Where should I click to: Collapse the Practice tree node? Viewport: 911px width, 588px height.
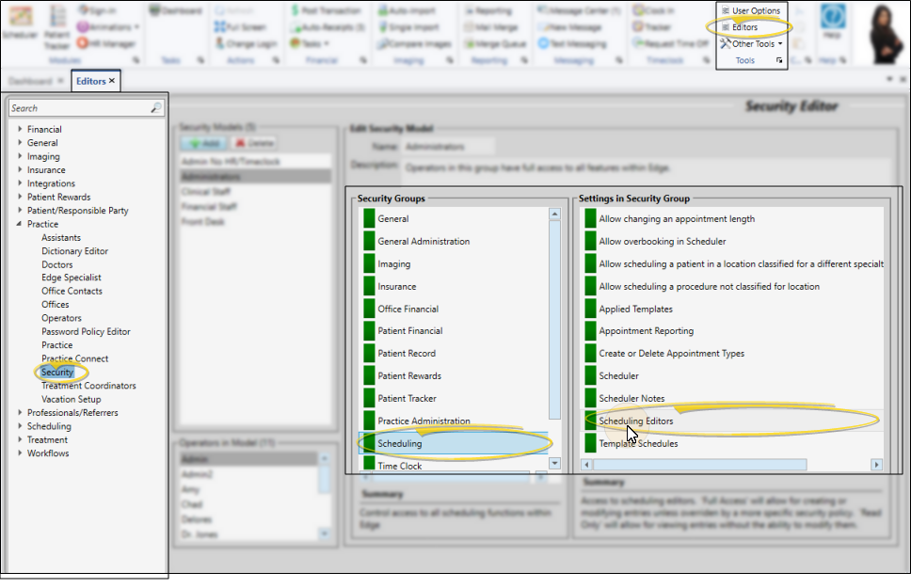coord(20,225)
